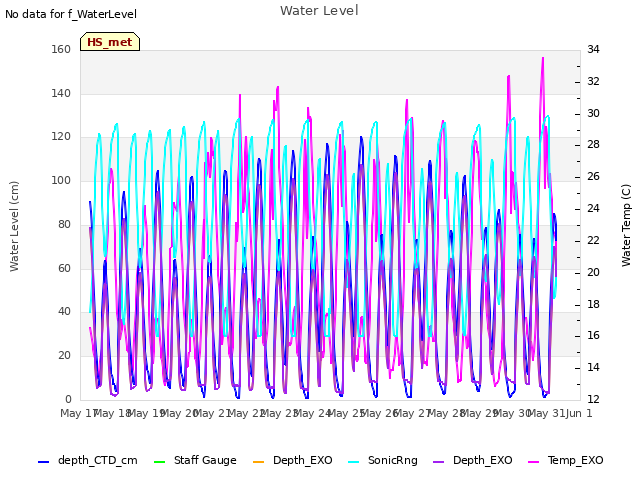
Task: Select the purple Depth_EXO legend label
Action: (x=482, y=460)
